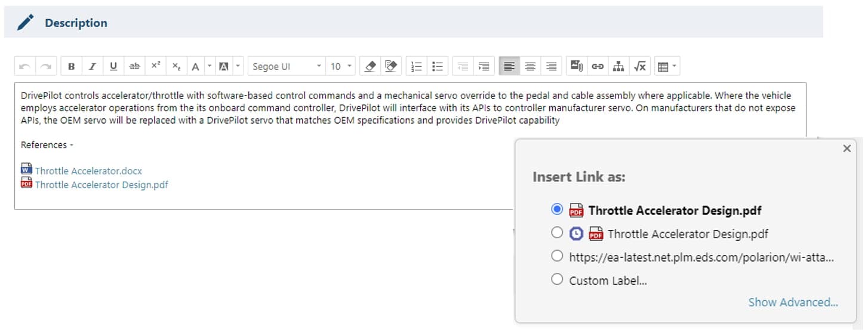Screen dimensions: 868x332
Task: Open the font size 10 dropdown
Action: 341,67
